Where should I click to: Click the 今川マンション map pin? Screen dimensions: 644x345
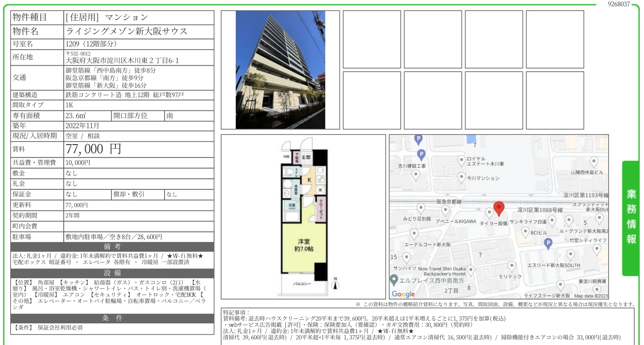point(461,177)
